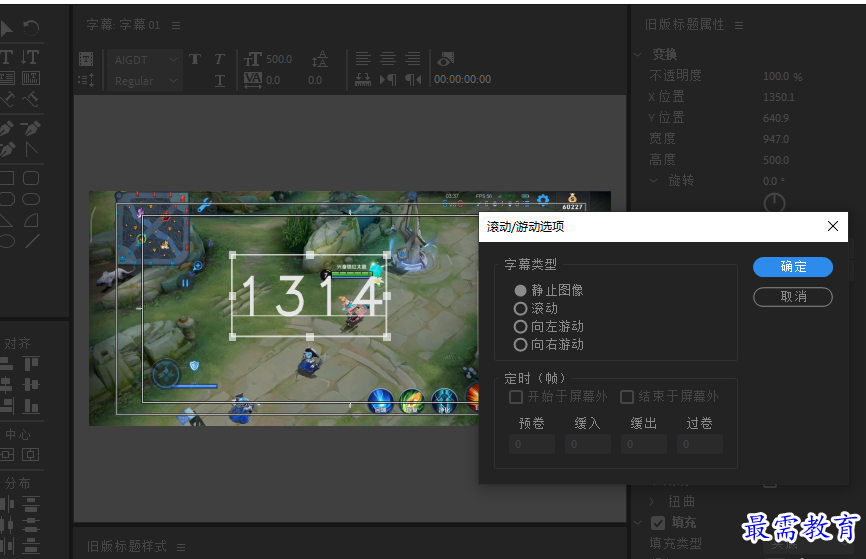Open AIGDT font family dropdown

[x=143, y=60]
